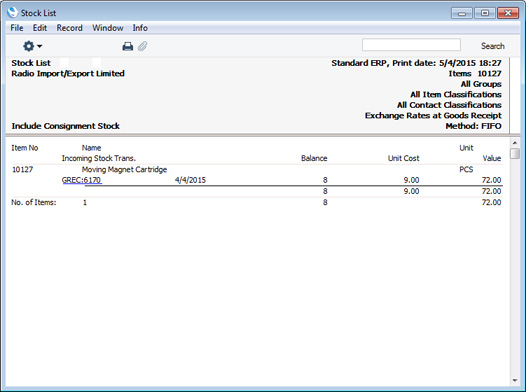Maximize the Stock List window
Image resolution: width=526 pixels, height=392 pixels.
pyautogui.click(x=485, y=13)
